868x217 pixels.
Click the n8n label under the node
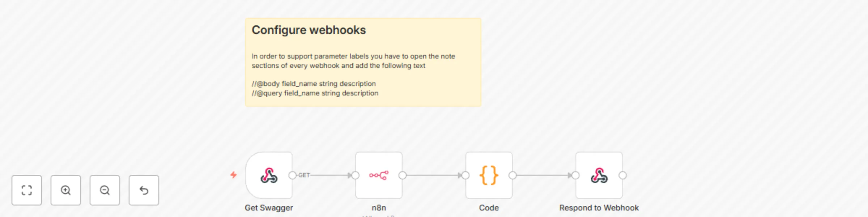(379, 208)
